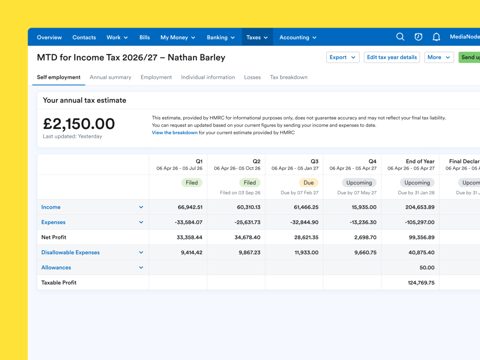This screenshot has height=360, width=480.
Task: Open Bills in navigation bar
Action: [145, 37]
